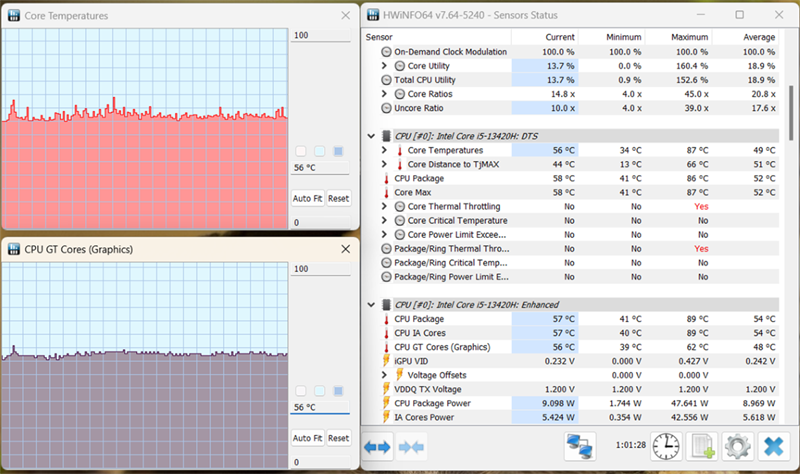This screenshot has height=474, width=800.
Task: Click the HWiNFO64 title bar app icon
Action: click(373, 15)
